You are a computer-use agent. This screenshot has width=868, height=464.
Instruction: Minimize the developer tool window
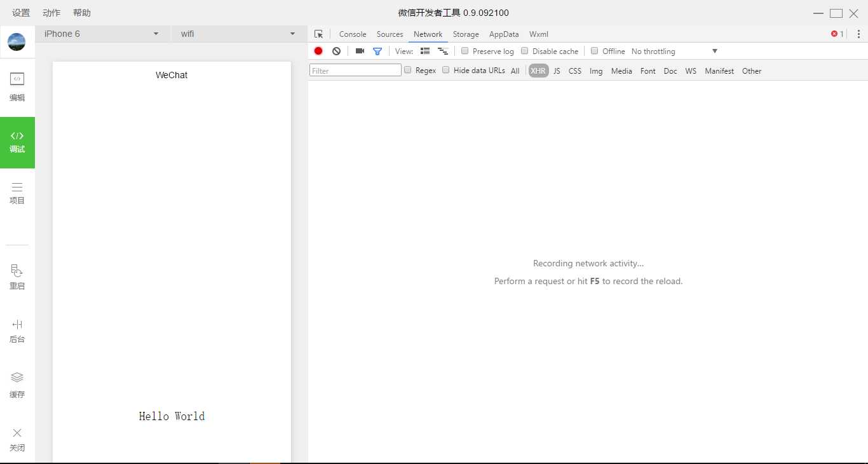[818, 13]
